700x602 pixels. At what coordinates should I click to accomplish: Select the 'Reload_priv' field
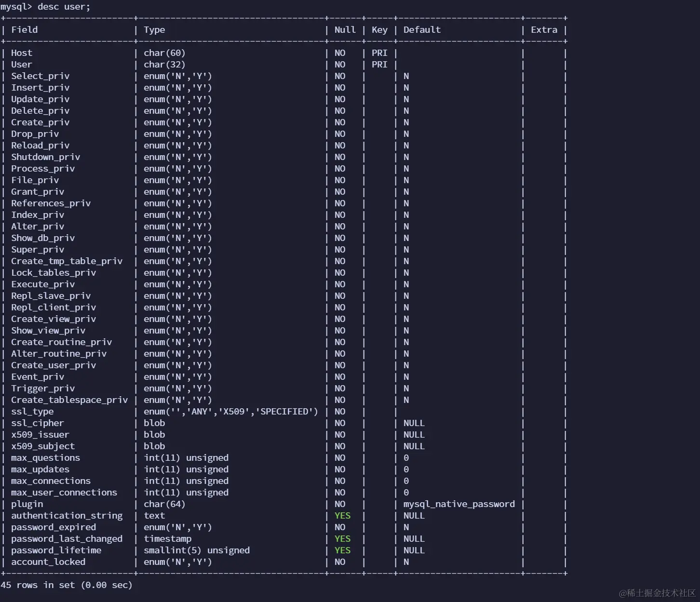(x=40, y=146)
